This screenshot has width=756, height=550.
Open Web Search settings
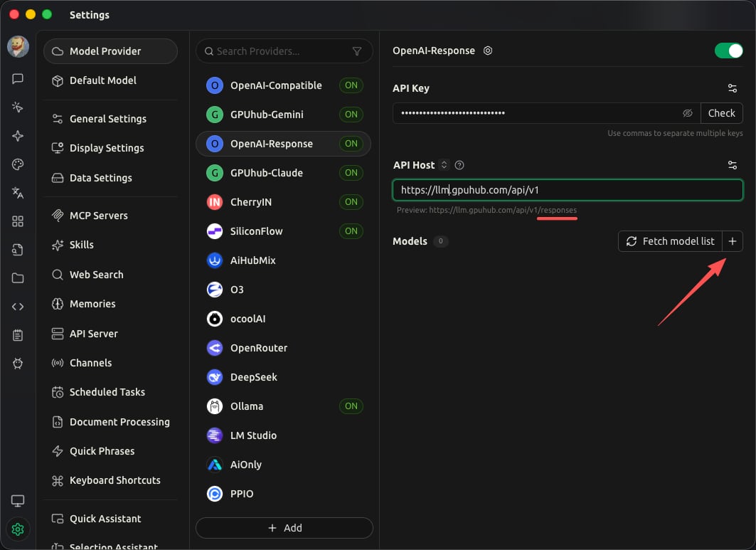click(110, 275)
